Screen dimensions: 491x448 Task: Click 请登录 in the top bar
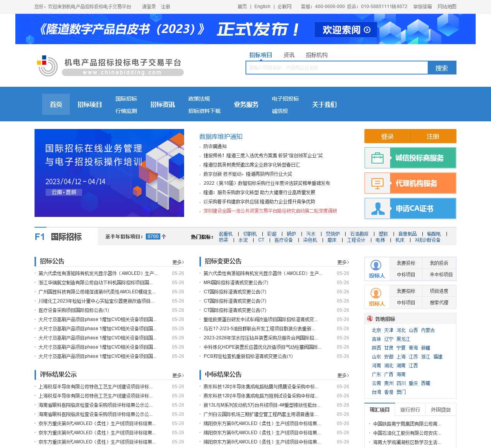point(149,7)
